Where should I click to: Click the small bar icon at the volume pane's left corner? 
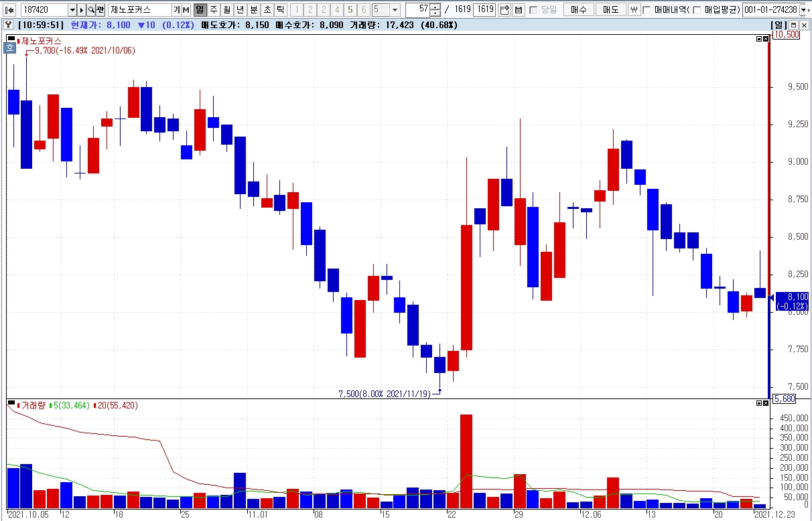(x=11, y=403)
